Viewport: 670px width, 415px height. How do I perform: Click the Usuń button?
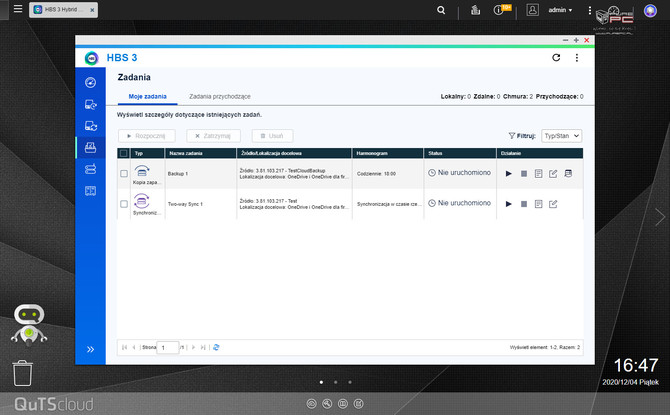[272, 136]
